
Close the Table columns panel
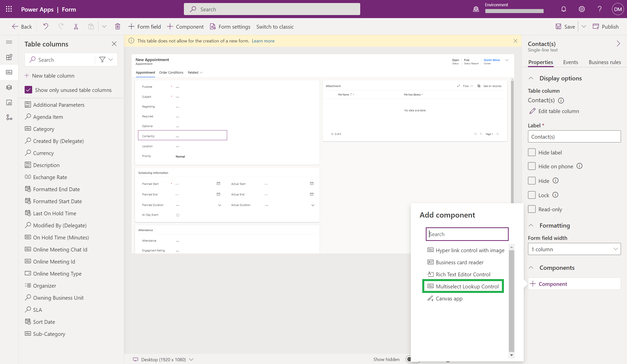click(x=114, y=44)
